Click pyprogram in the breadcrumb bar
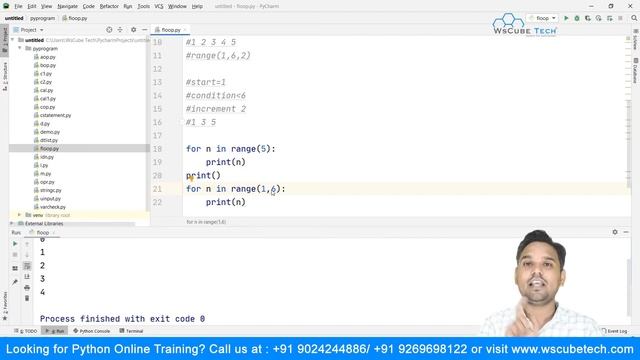 coord(42,18)
